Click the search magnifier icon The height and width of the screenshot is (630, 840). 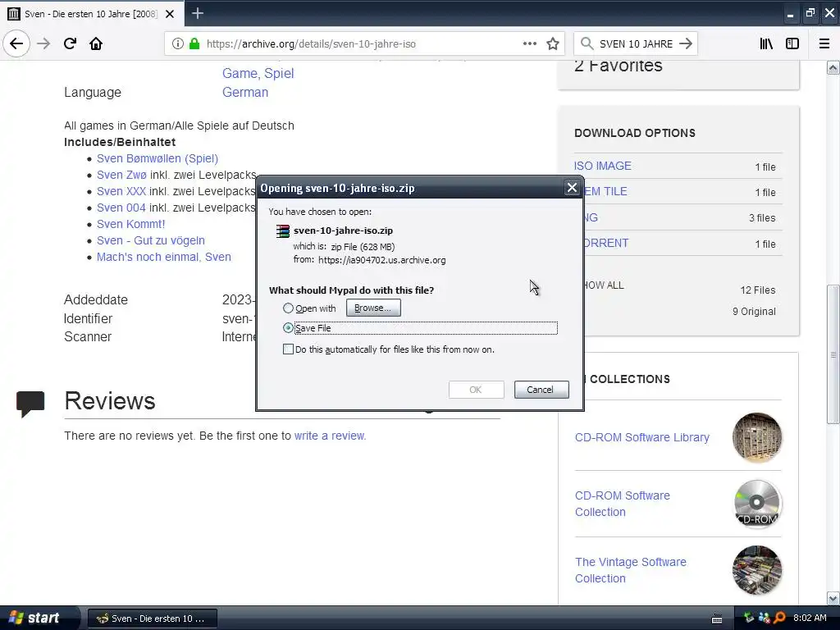click(x=587, y=43)
